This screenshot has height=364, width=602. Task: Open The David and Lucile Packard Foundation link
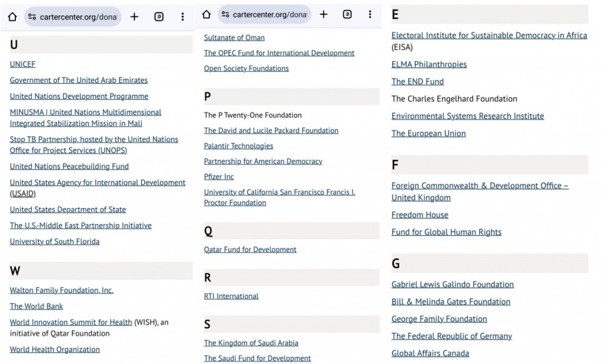tap(271, 131)
